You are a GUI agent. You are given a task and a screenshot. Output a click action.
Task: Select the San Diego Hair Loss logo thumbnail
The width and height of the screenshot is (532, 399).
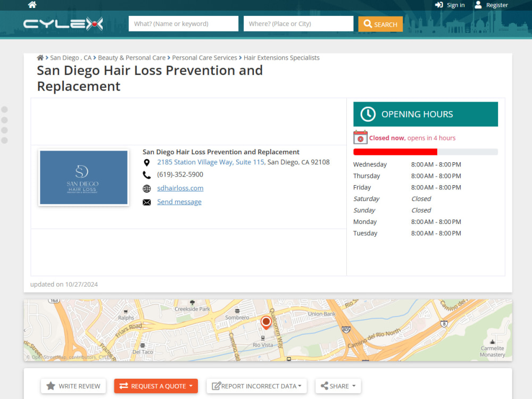84,178
